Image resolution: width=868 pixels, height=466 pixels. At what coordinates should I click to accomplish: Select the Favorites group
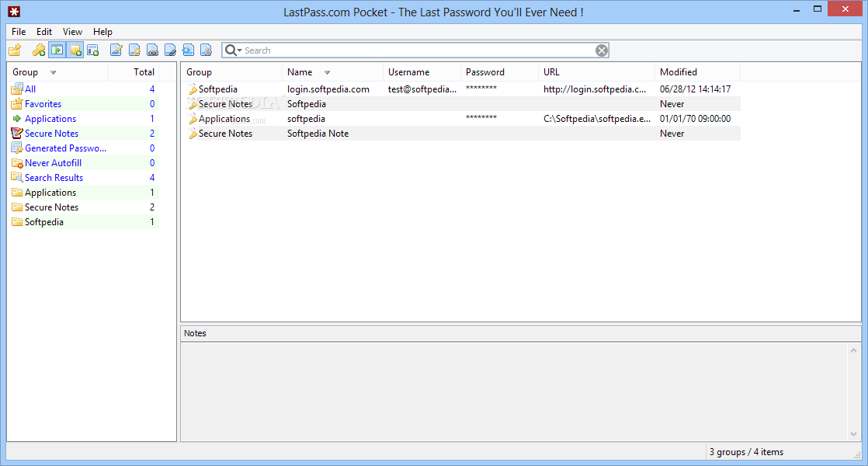click(x=43, y=103)
